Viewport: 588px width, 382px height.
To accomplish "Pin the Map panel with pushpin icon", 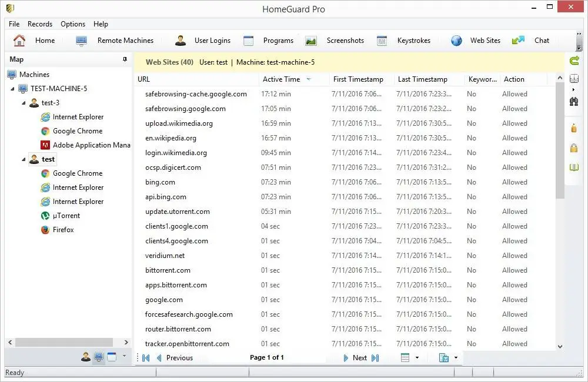I will [125, 59].
